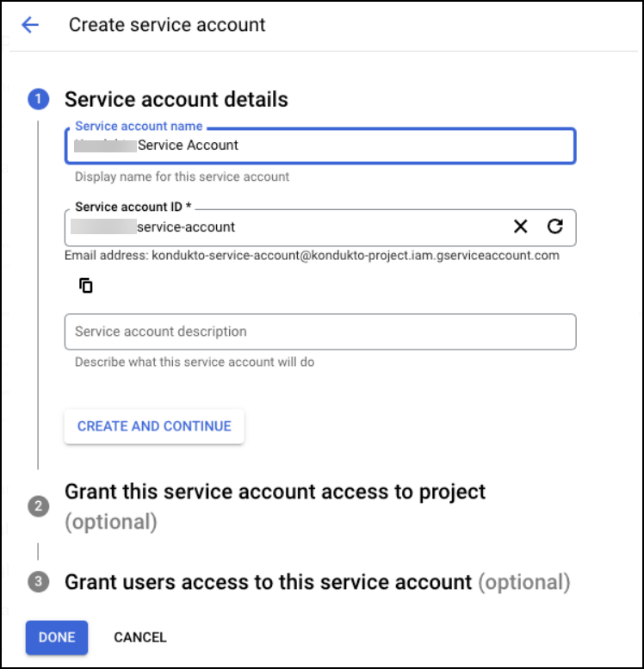The height and width of the screenshot is (669, 644).
Task: Expand Grant users access to this service account
Action: pyautogui.click(x=269, y=582)
